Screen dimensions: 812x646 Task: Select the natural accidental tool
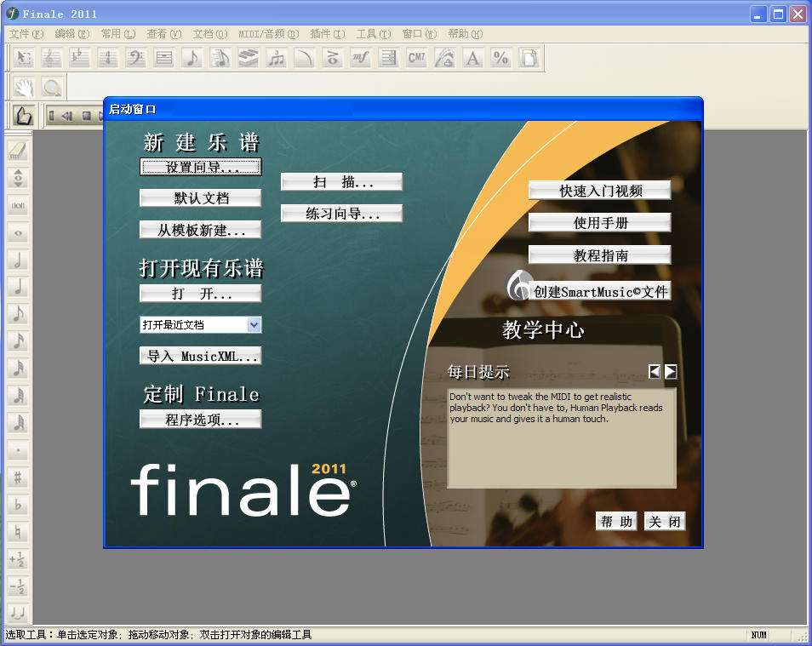coord(18,531)
